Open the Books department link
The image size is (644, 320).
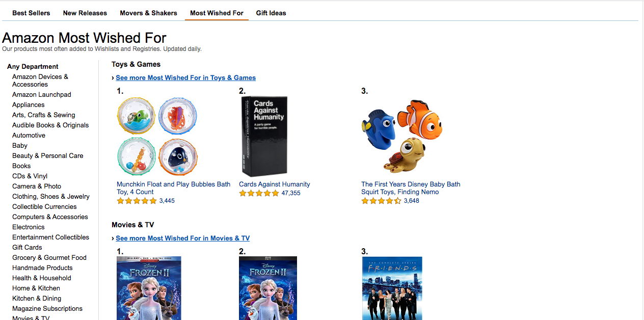click(21, 166)
